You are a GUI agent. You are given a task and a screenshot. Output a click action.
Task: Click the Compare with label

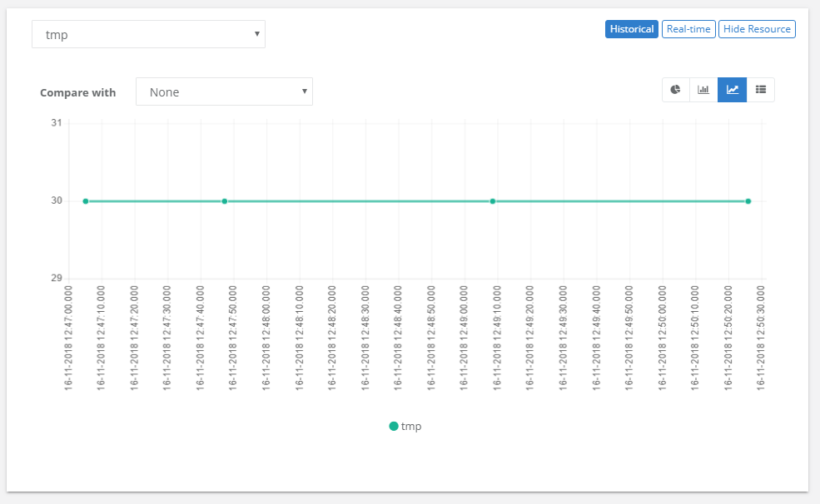point(78,92)
